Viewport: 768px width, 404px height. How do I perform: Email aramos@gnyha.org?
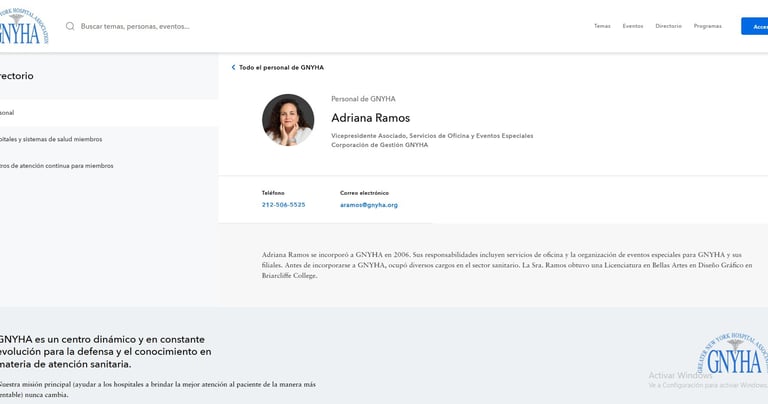point(369,205)
